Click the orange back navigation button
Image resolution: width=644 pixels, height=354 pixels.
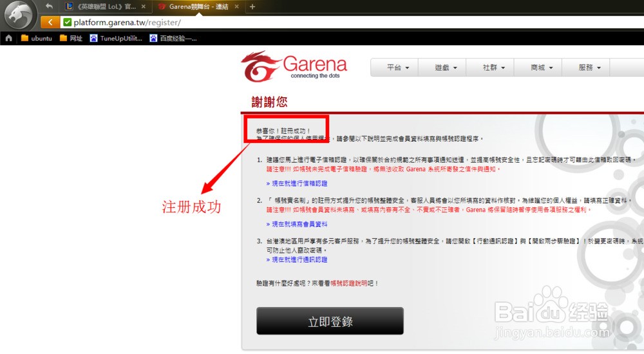coord(50,22)
